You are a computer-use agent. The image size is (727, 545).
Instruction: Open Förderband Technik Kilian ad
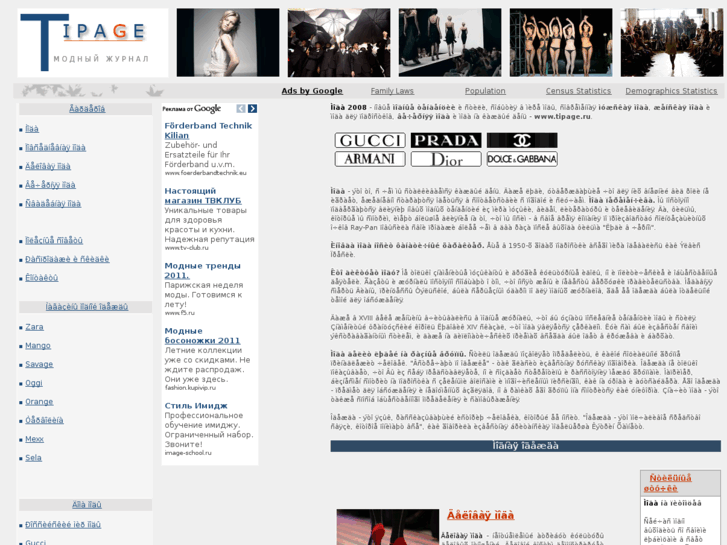point(208,130)
